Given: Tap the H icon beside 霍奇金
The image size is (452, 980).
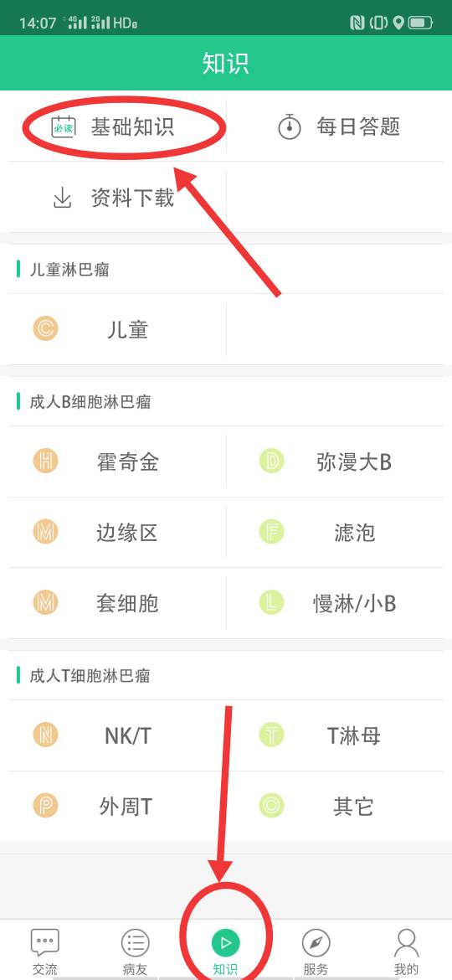Looking at the screenshot, I should tap(45, 462).
